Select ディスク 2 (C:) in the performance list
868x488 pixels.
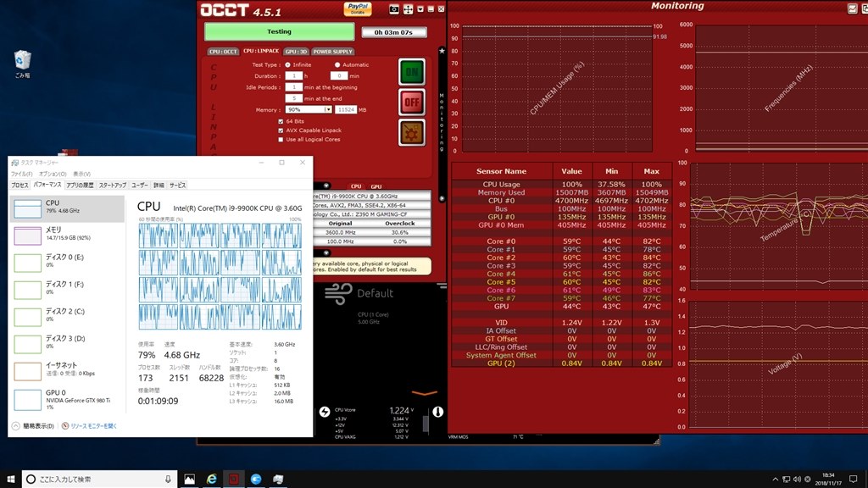tap(67, 316)
